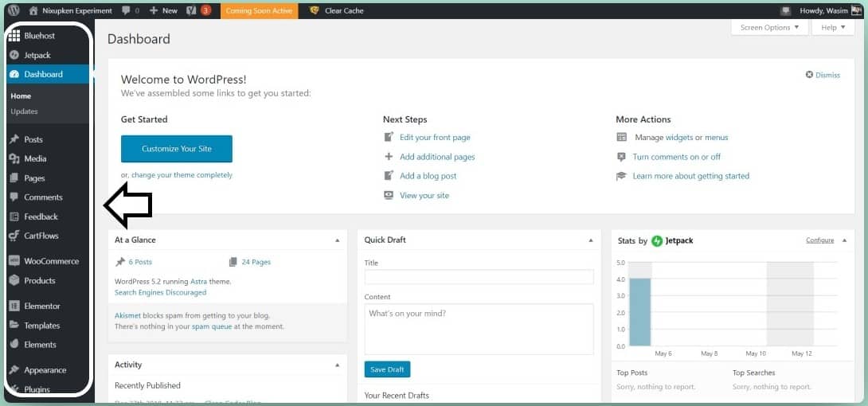
Task: Click Learn more about getting started link
Action: [x=691, y=176]
